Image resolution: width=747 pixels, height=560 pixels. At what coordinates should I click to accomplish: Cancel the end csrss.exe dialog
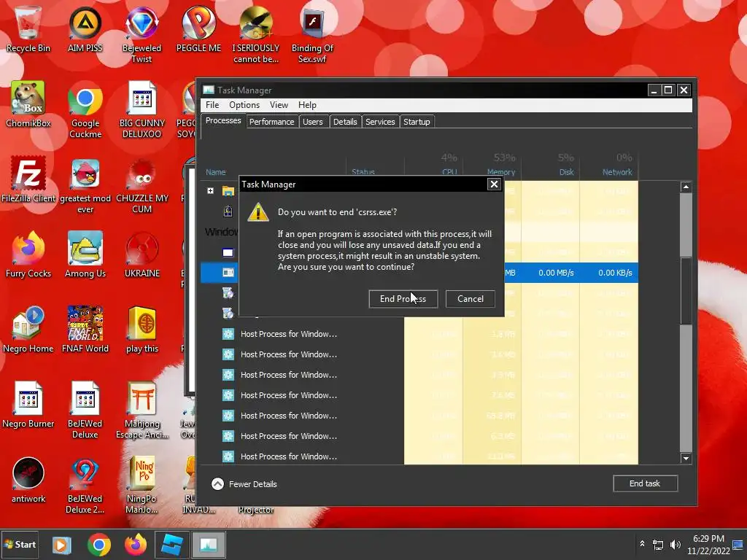pyautogui.click(x=471, y=298)
